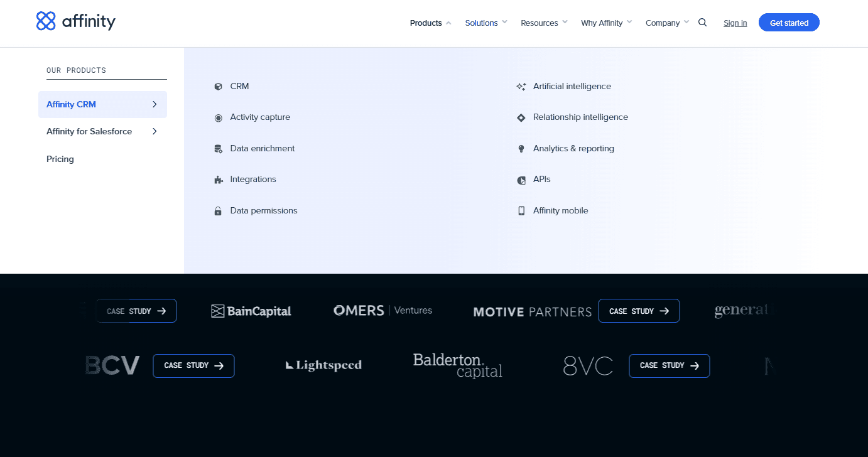The height and width of the screenshot is (457, 868).
Task: Click the Affinity logo
Action: point(76,21)
